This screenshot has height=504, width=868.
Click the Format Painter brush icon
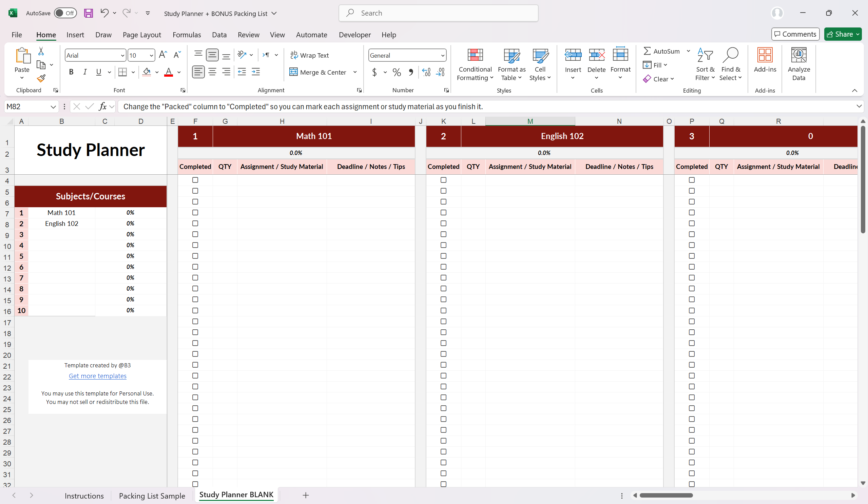(x=41, y=79)
